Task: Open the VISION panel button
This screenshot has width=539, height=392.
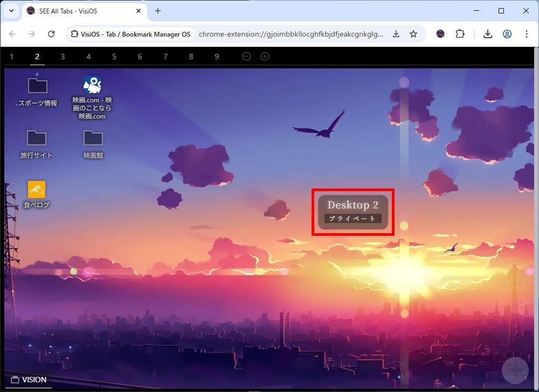Action: point(29,380)
